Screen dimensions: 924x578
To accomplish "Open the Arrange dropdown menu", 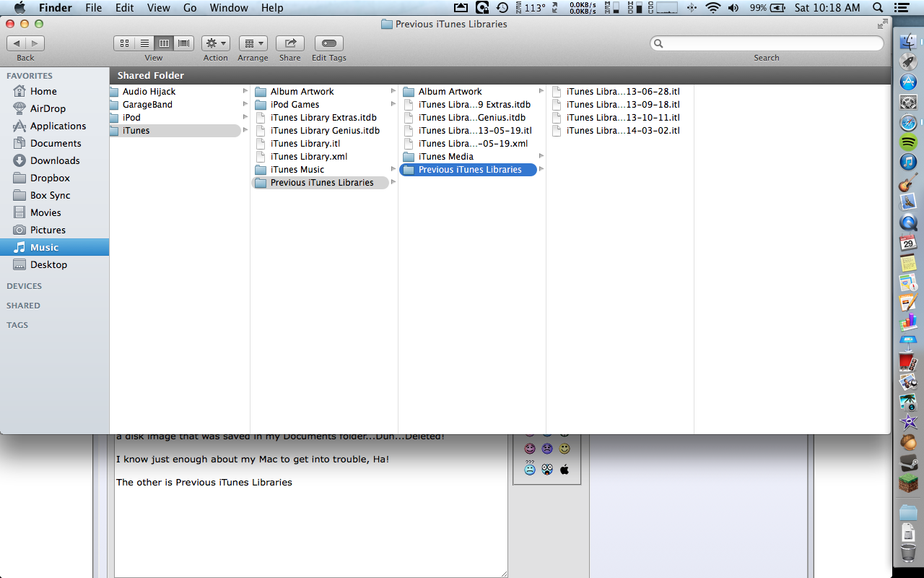I will coord(253,43).
